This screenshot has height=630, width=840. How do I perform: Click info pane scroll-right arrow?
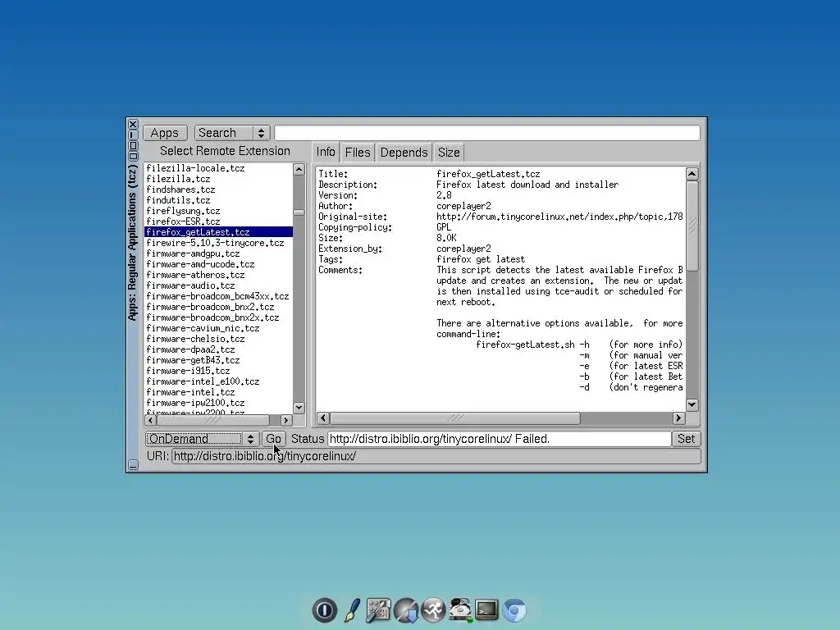tap(678, 418)
